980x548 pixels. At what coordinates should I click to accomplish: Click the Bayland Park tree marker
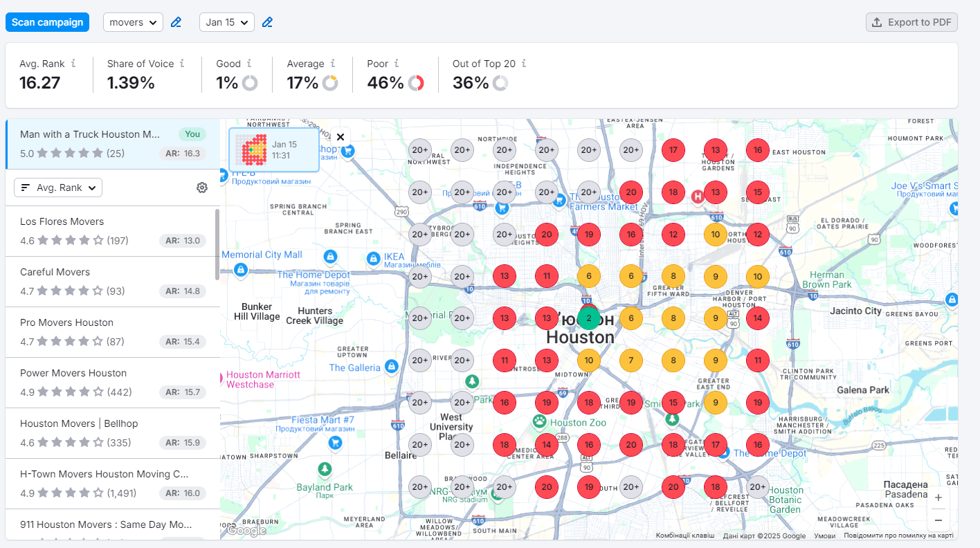[x=325, y=471]
